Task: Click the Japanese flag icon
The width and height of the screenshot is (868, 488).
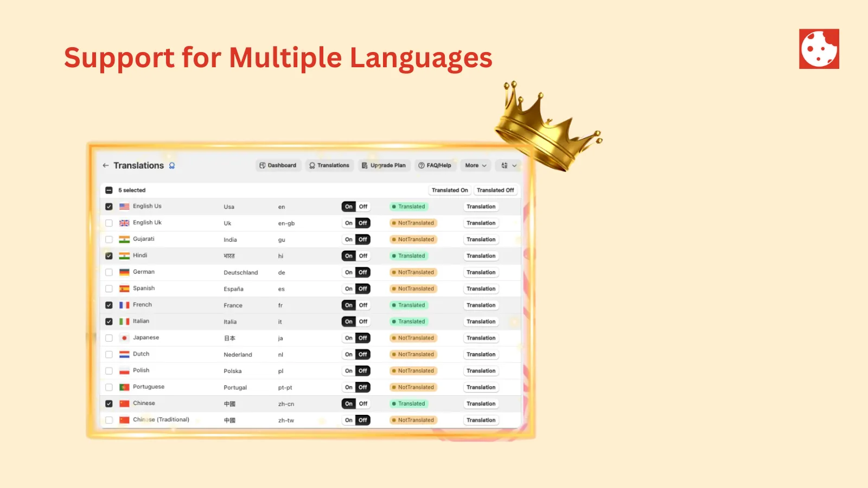Action: point(124,338)
